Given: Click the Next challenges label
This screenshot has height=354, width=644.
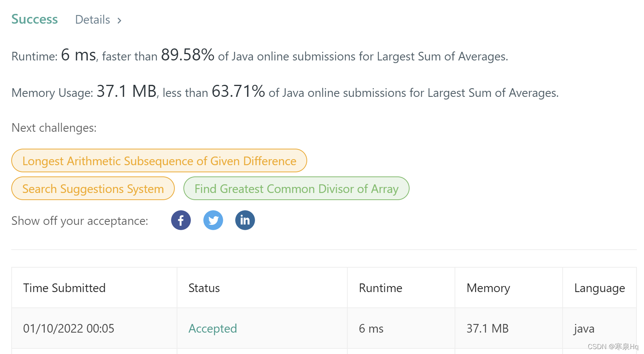Looking at the screenshot, I should pos(54,128).
